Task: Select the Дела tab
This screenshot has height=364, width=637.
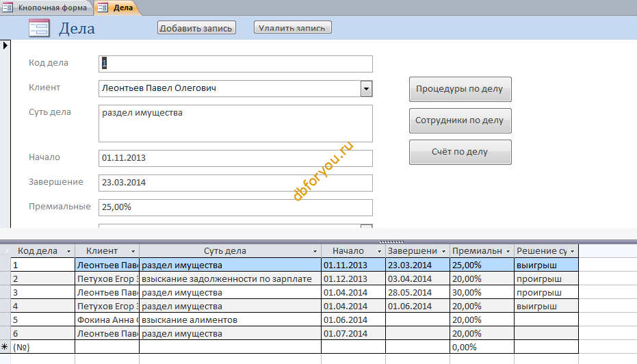Action: click(x=118, y=8)
